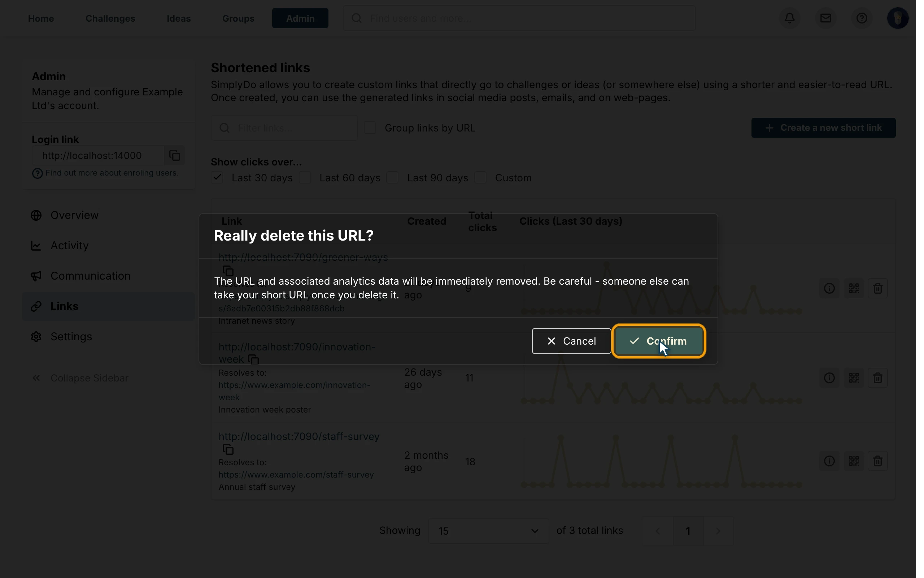Open the Challenges nav item
The height and width of the screenshot is (578, 924).
tap(110, 18)
